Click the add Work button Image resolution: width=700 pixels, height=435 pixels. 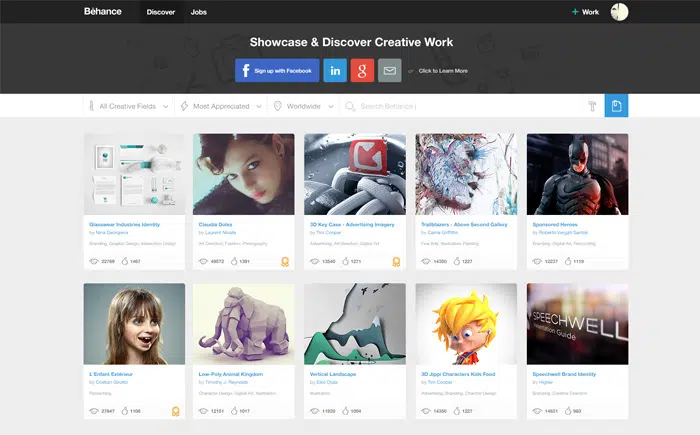tap(585, 12)
